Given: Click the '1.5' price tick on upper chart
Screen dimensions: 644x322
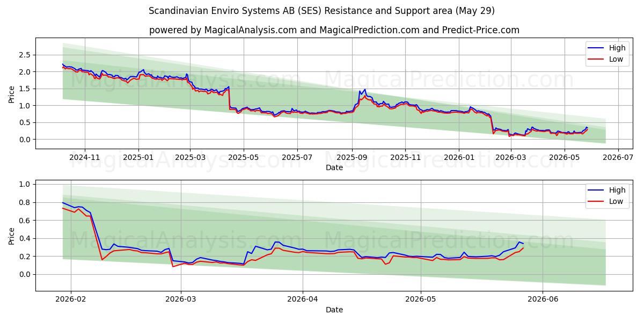Looking at the screenshot, I should click(25, 89).
